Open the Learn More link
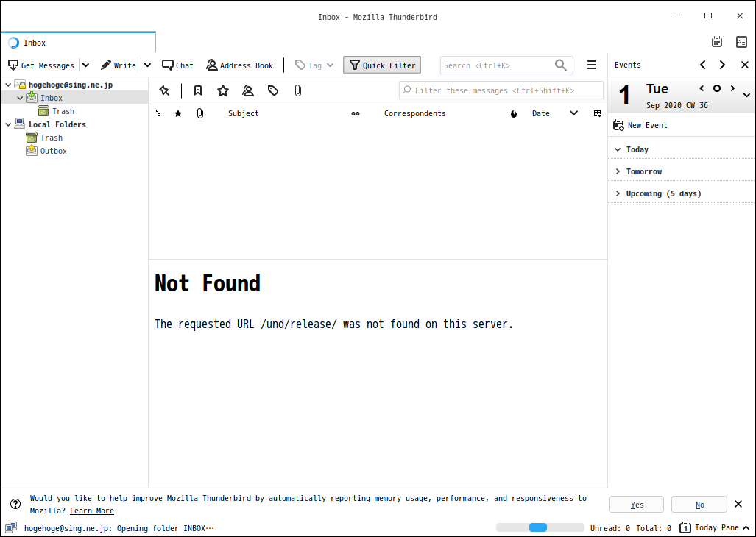Screen dimensions: 756x537 91,511
